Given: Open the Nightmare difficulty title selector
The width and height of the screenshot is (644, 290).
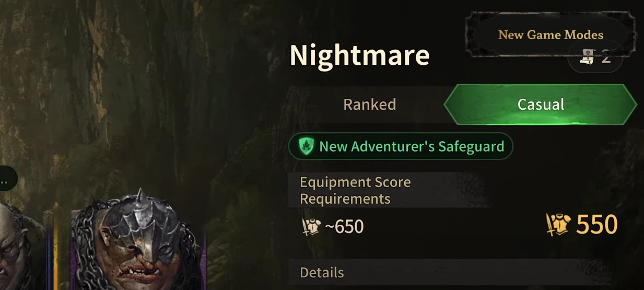Looking at the screenshot, I should (x=359, y=55).
